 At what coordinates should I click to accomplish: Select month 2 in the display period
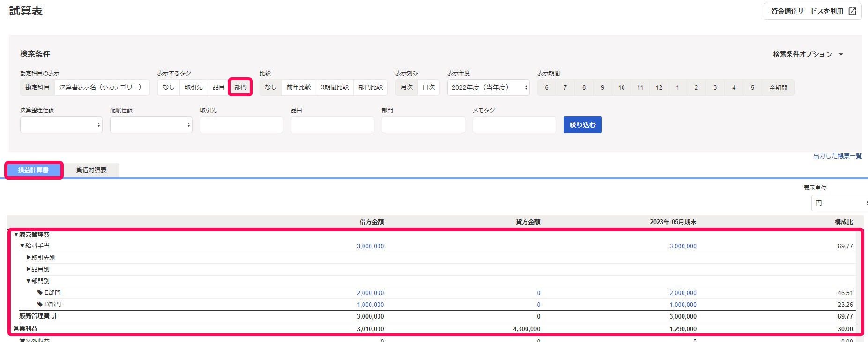697,87
